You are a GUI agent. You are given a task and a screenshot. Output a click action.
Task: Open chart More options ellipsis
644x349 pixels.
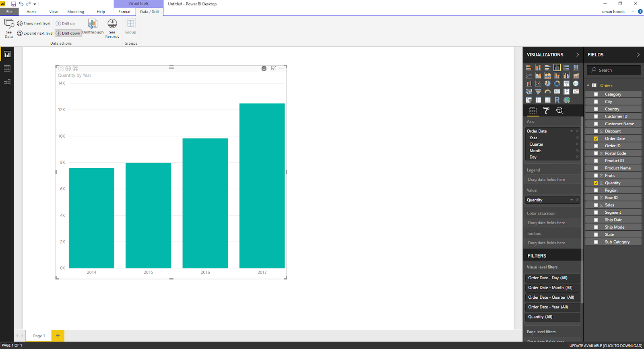tap(282, 68)
